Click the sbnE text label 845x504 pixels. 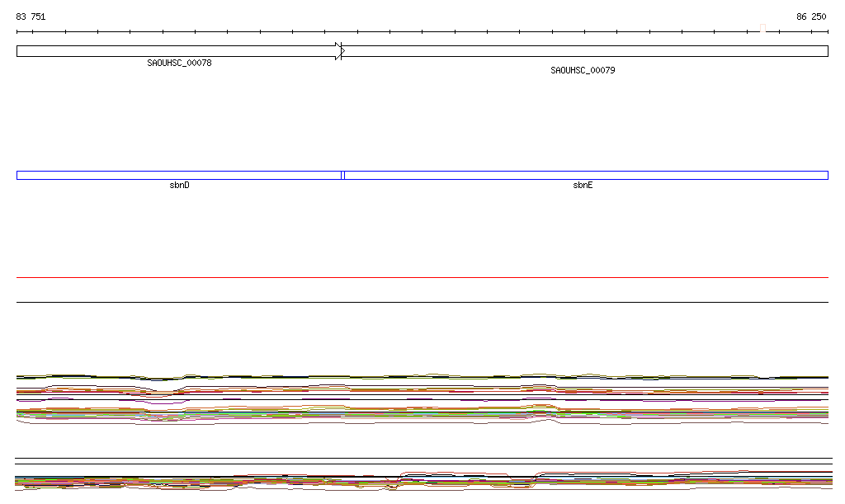tap(583, 186)
